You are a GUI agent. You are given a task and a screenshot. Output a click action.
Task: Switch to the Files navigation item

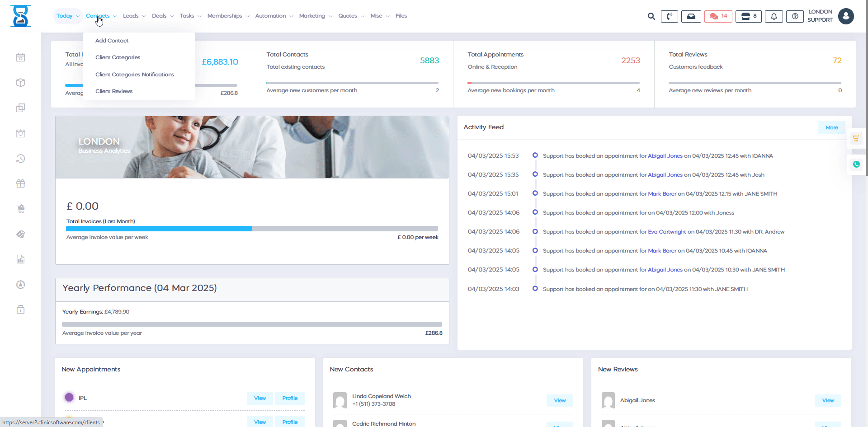click(401, 15)
